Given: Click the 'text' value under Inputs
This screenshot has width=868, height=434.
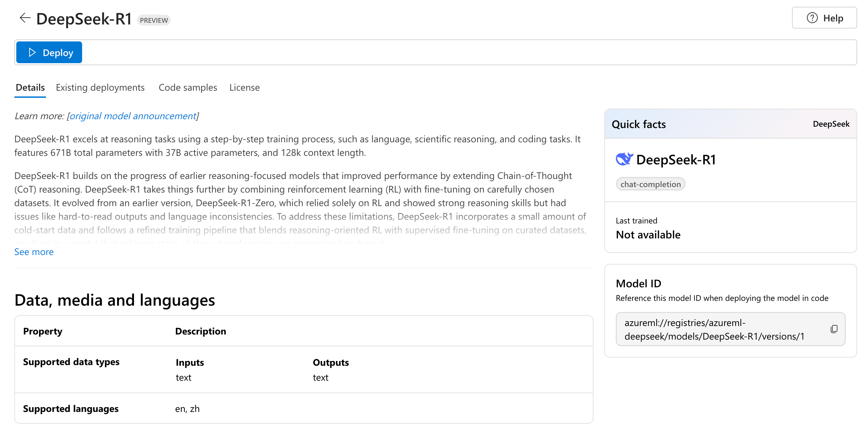Looking at the screenshot, I should coord(184,378).
